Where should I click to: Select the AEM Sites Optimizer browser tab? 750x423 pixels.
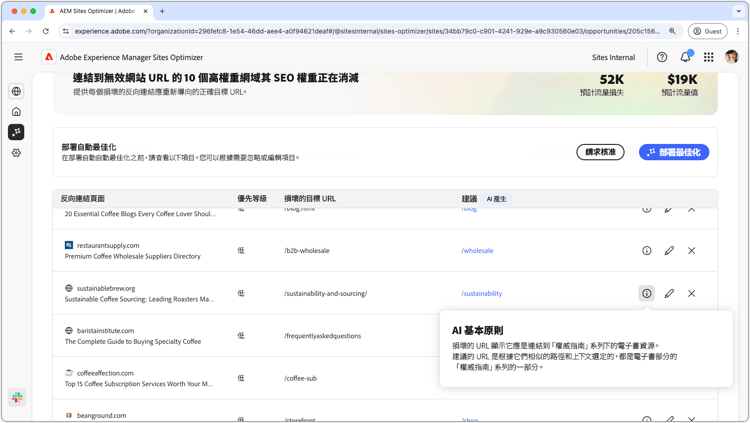tap(99, 11)
